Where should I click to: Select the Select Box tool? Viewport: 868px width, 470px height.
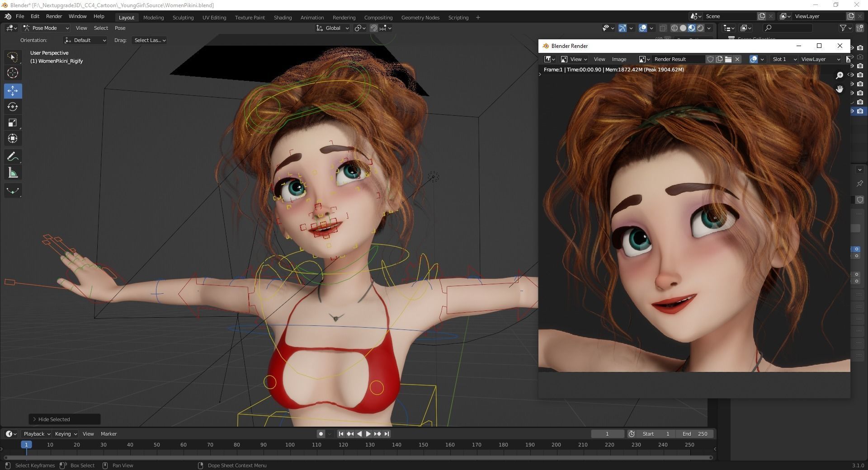(13, 57)
